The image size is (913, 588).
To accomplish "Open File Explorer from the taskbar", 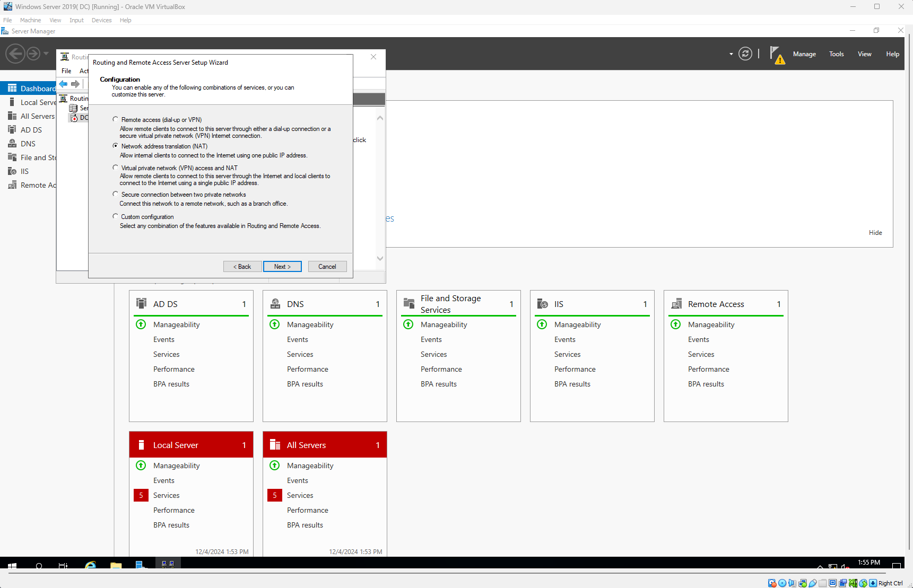I will click(x=116, y=566).
